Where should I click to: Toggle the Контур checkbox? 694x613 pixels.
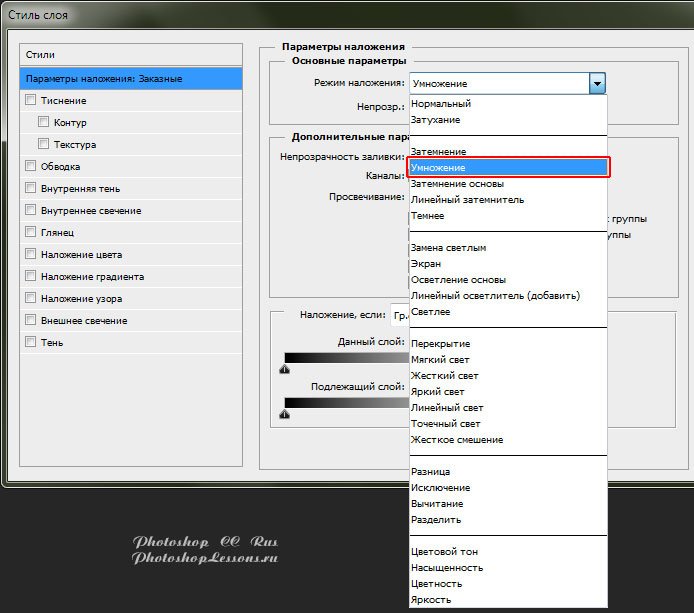point(44,122)
